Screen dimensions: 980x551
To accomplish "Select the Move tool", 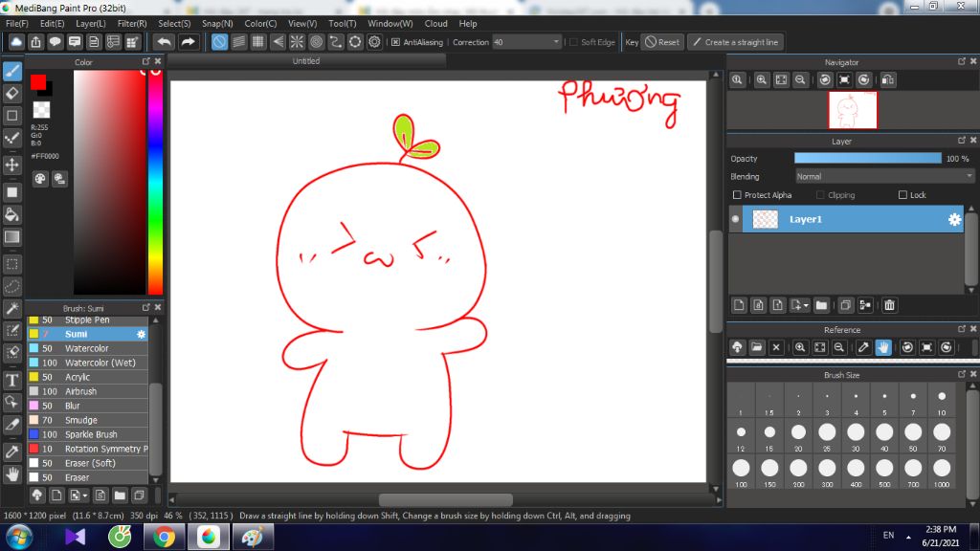I will tap(12, 165).
